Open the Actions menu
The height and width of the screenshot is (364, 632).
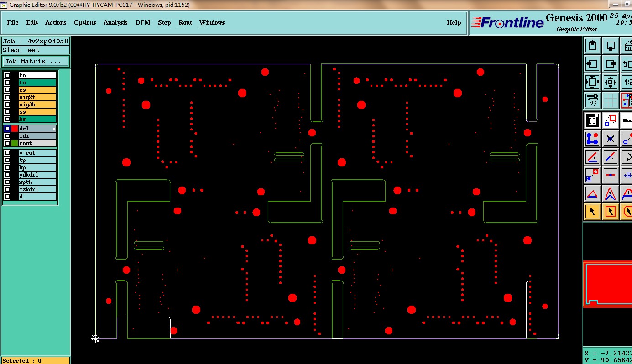(x=56, y=22)
